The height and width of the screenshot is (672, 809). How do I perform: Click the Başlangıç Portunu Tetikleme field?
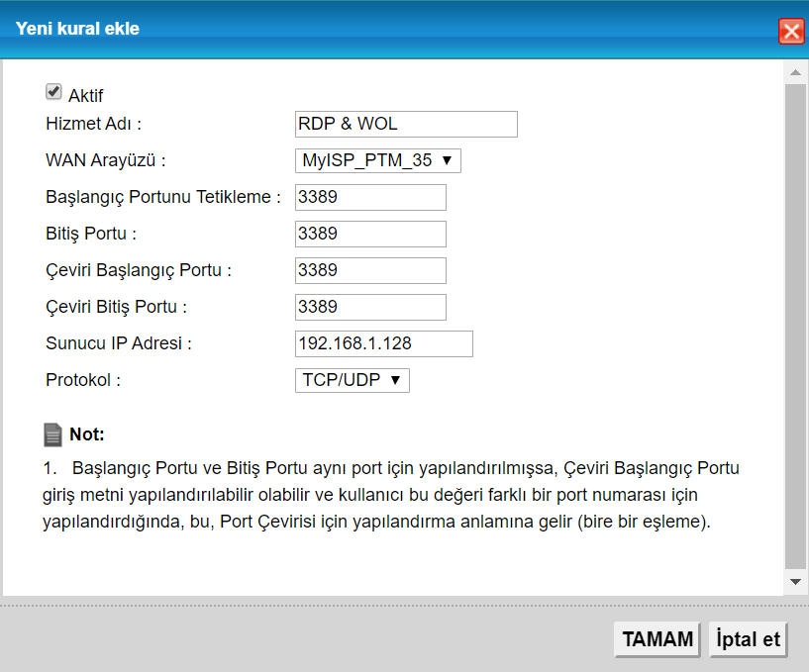click(370, 197)
